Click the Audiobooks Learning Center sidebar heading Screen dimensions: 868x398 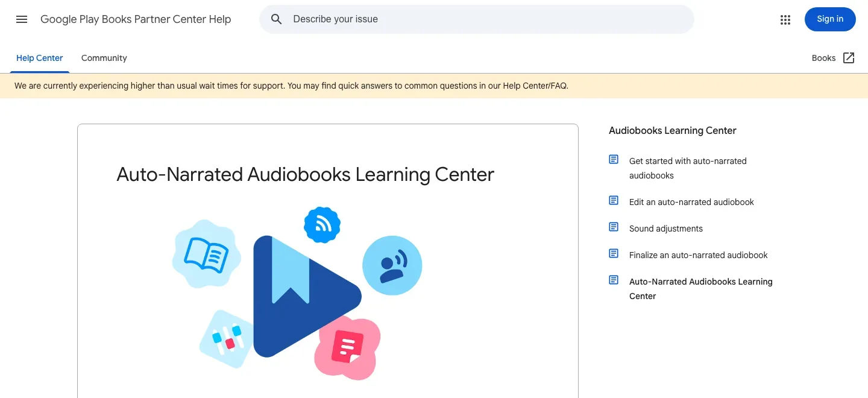(x=673, y=130)
